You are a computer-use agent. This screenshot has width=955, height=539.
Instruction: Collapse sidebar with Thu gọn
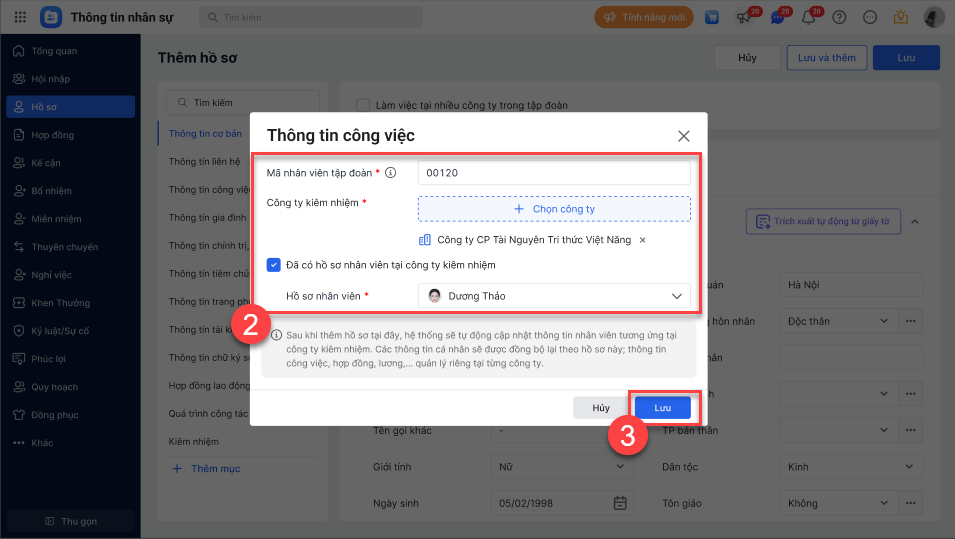[71, 521]
